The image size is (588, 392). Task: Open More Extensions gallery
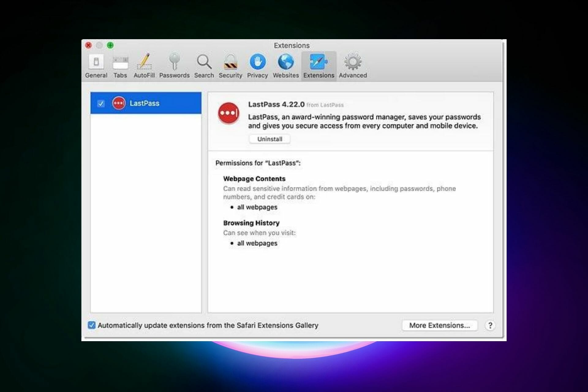pos(439,325)
